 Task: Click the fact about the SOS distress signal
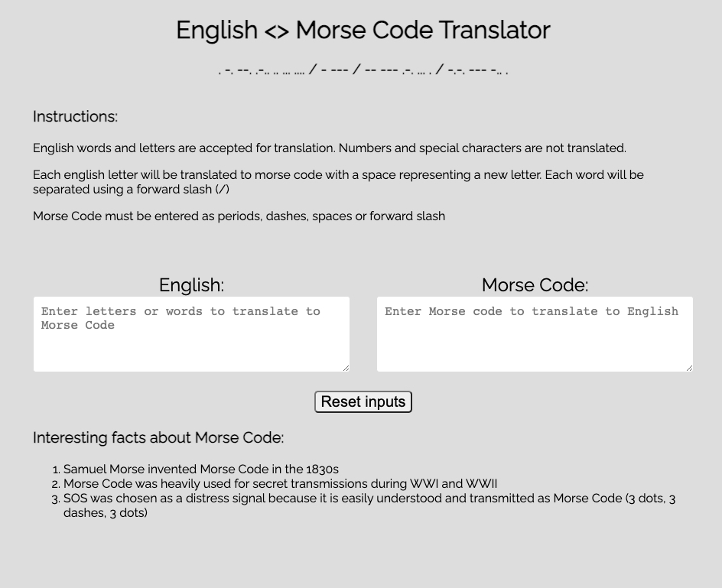pyautogui.click(x=369, y=505)
